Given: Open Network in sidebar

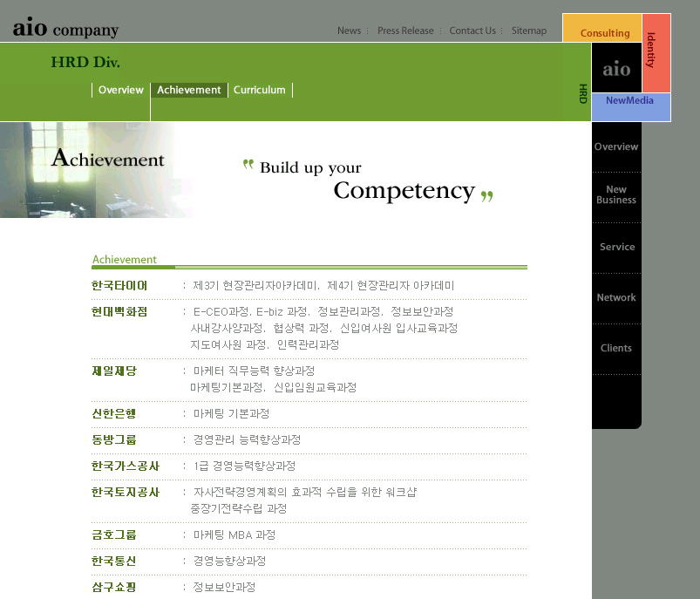Looking at the screenshot, I should [616, 297].
